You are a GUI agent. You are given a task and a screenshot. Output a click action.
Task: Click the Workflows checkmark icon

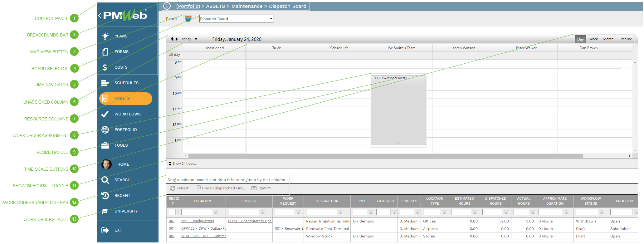click(105, 114)
